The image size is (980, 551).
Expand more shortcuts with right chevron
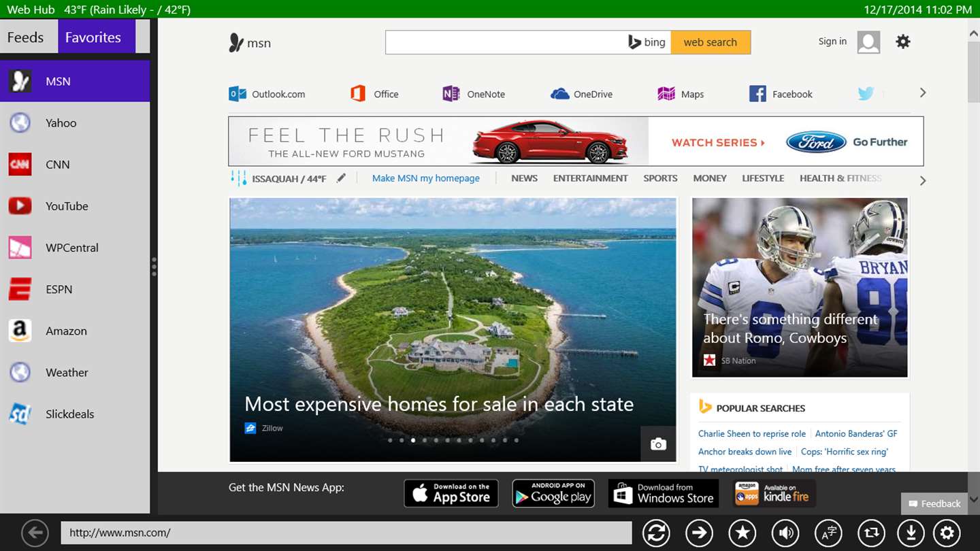click(923, 93)
